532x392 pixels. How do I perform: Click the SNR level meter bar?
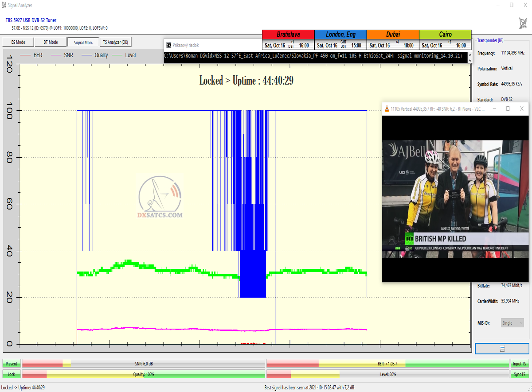point(144,364)
